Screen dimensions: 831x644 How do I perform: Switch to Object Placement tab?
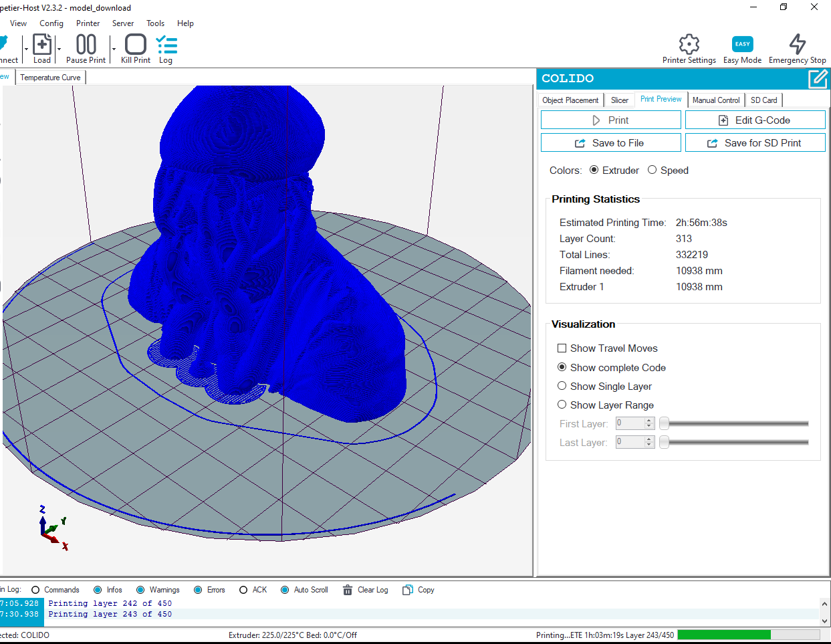point(570,100)
